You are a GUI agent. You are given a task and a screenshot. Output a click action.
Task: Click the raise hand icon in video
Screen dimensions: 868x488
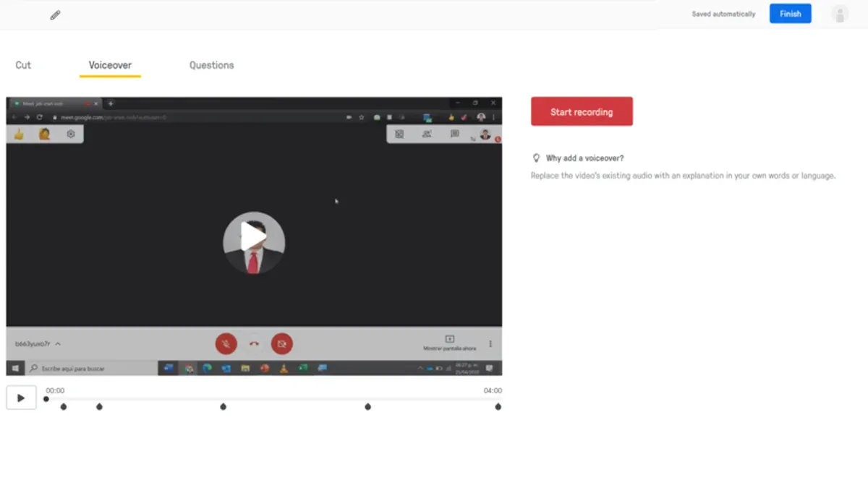(44, 134)
